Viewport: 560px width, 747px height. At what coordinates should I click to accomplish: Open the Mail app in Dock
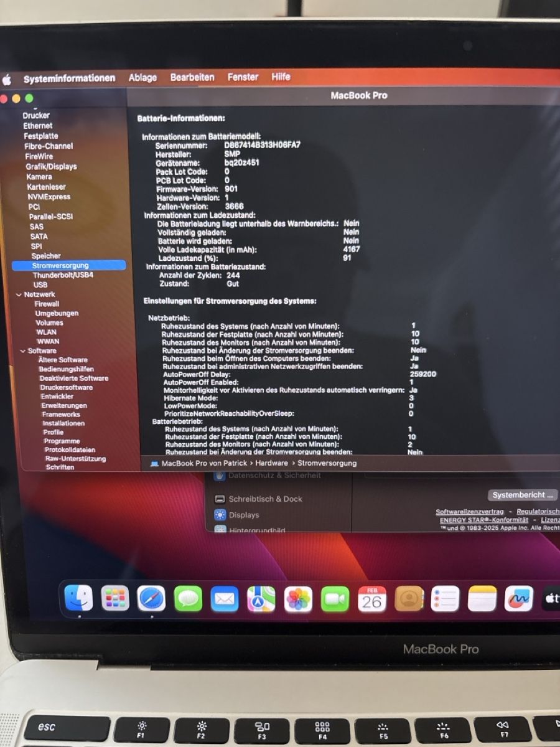pyautogui.click(x=225, y=599)
